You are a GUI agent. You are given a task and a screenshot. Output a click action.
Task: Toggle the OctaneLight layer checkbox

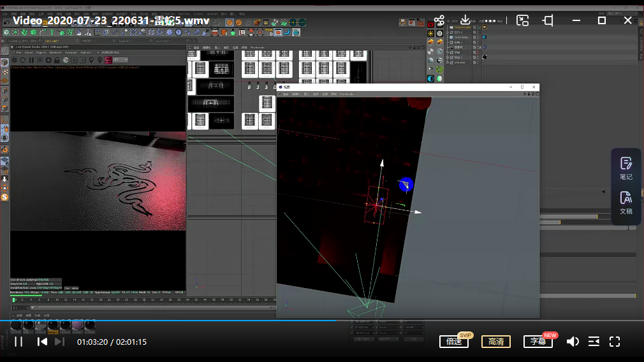474,27
